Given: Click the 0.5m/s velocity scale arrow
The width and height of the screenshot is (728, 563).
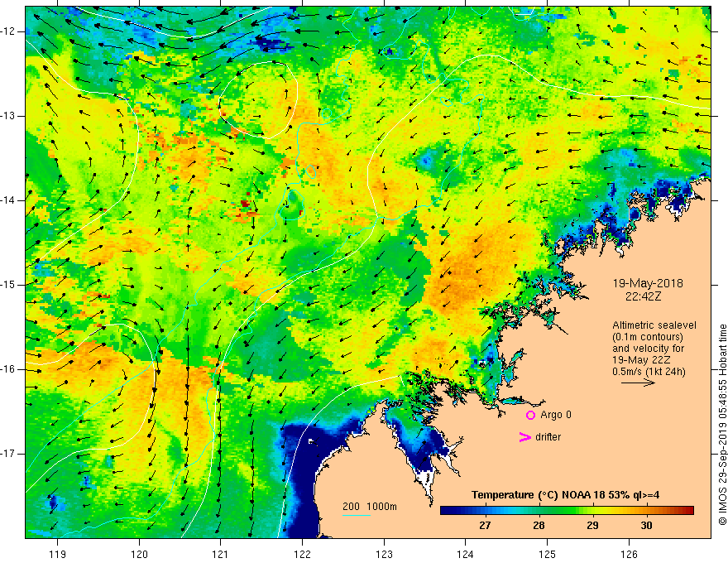Looking at the screenshot, I should point(638,383).
